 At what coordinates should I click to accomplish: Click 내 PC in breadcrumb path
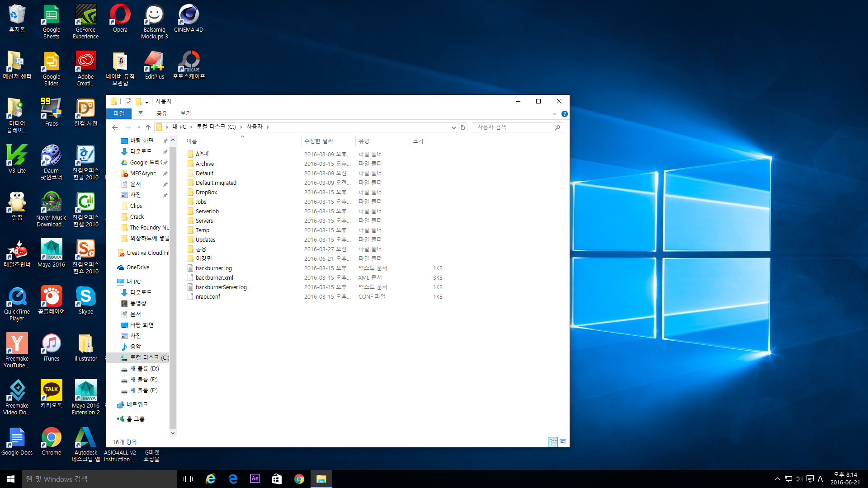(179, 127)
